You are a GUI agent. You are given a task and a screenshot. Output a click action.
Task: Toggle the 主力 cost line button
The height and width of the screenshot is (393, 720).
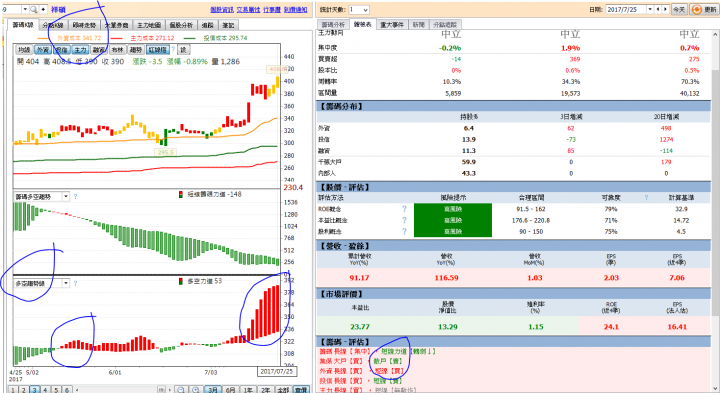tap(80, 50)
